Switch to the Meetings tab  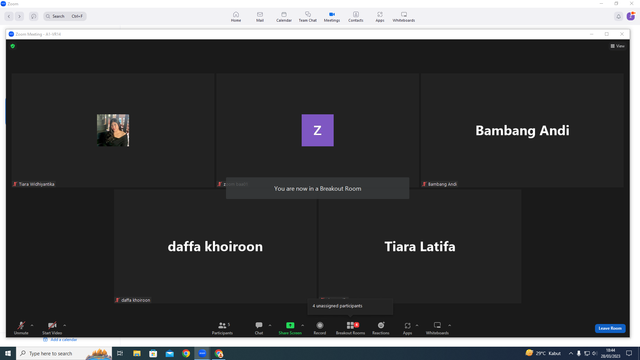(x=332, y=17)
